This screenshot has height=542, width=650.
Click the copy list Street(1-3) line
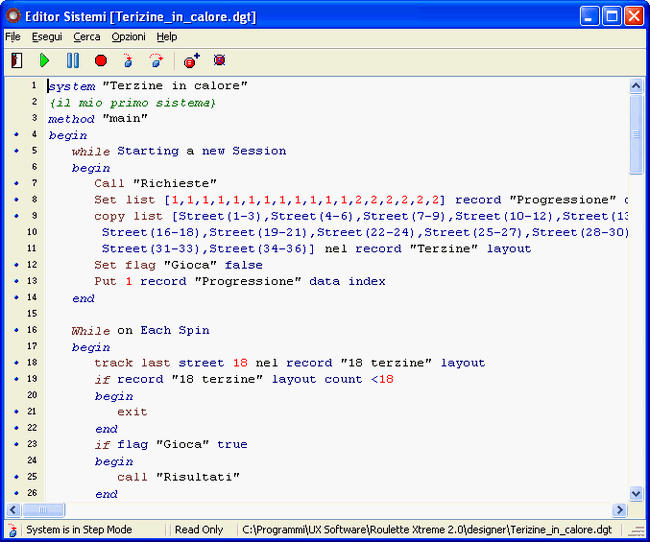point(361,216)
